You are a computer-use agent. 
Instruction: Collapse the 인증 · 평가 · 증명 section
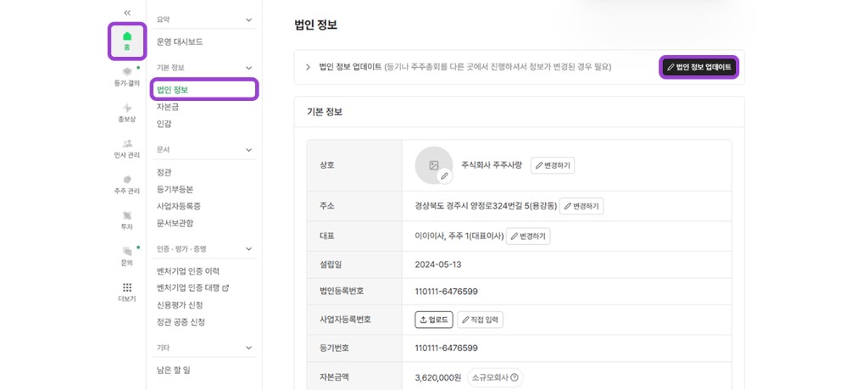pyautogui.click(x=248, y=248)
